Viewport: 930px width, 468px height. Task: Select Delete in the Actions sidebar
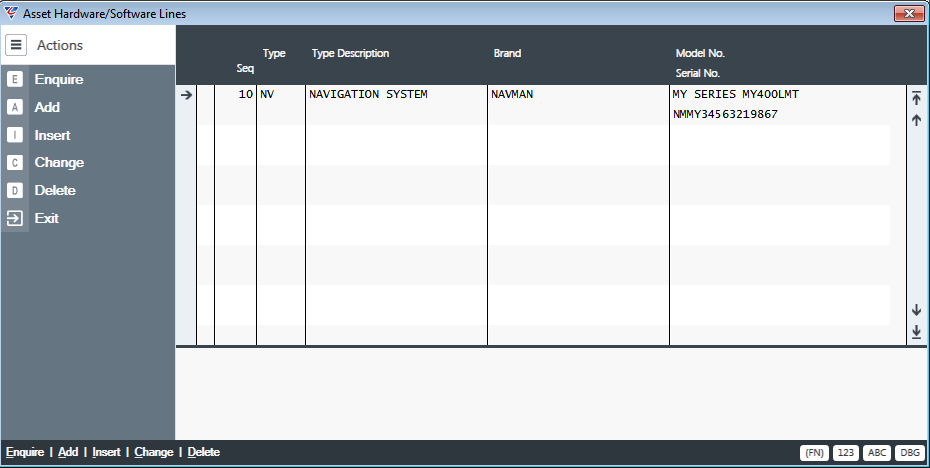(55, 190)
